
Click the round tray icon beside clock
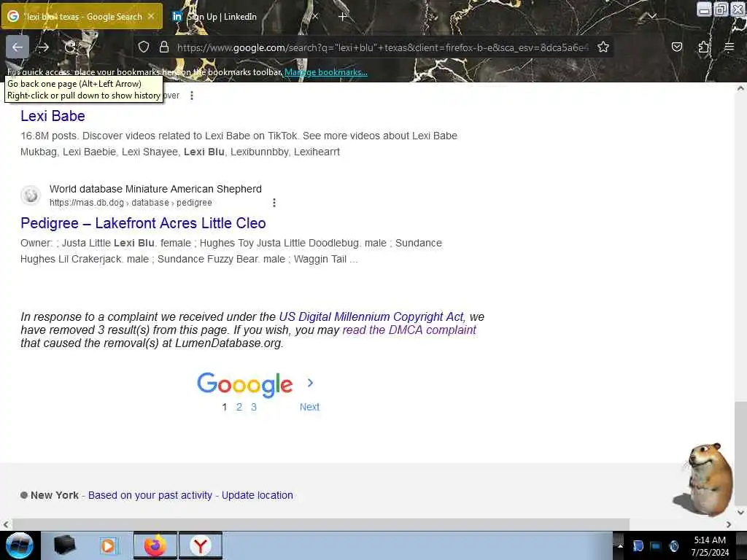pyautogui.click(x=673, y=546)
